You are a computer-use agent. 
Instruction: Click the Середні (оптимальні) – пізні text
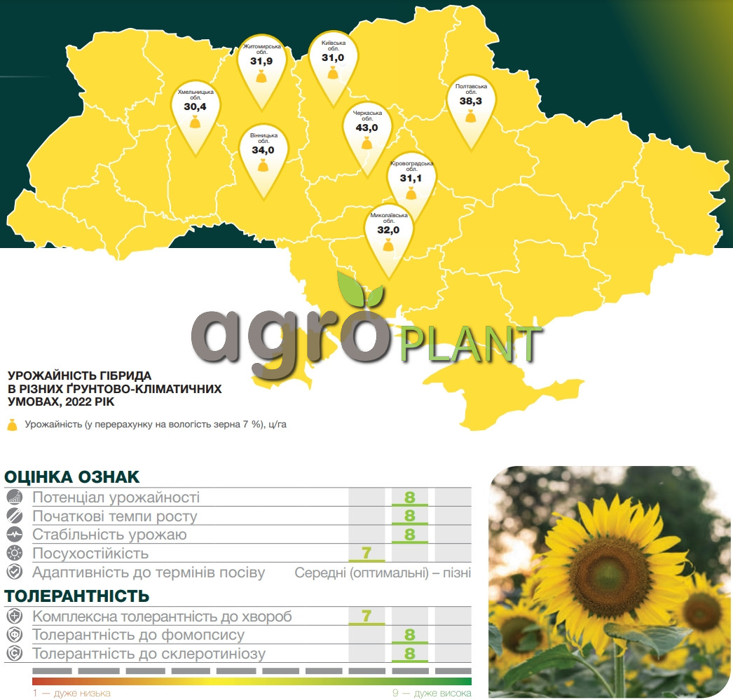pos(383,573)
